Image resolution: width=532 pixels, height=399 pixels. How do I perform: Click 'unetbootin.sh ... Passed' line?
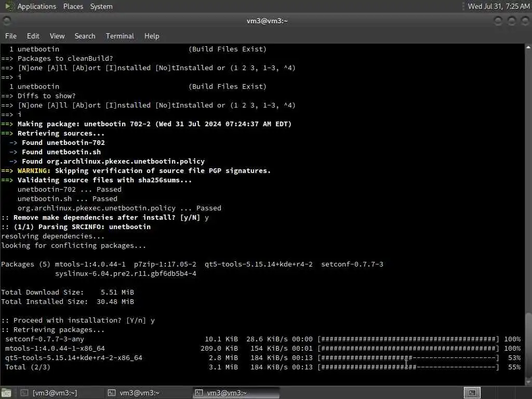pos(68,199)
